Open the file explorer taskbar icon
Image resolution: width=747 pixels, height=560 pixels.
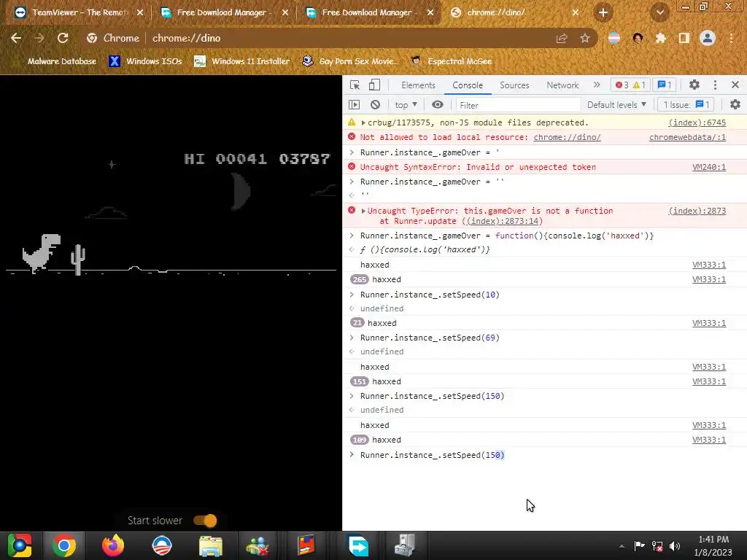pos(211,545)
